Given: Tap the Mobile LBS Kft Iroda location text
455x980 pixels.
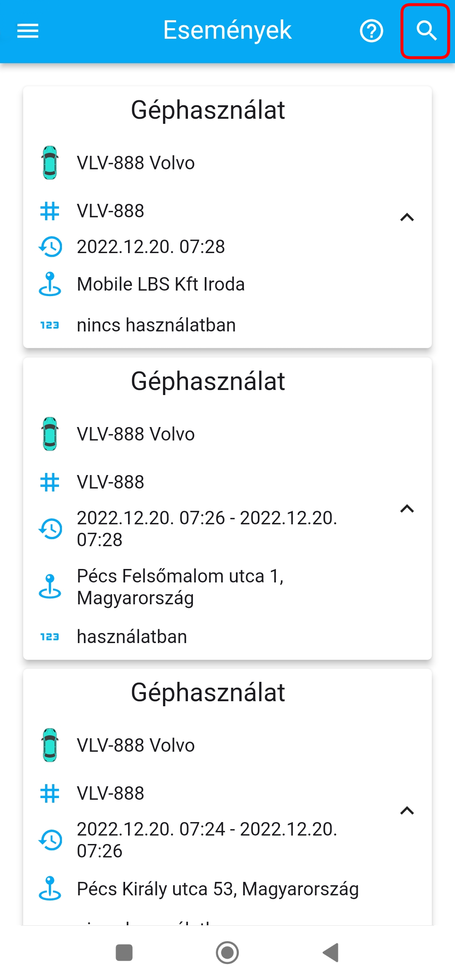Looking at the screenshot, I should coord(161,284).
